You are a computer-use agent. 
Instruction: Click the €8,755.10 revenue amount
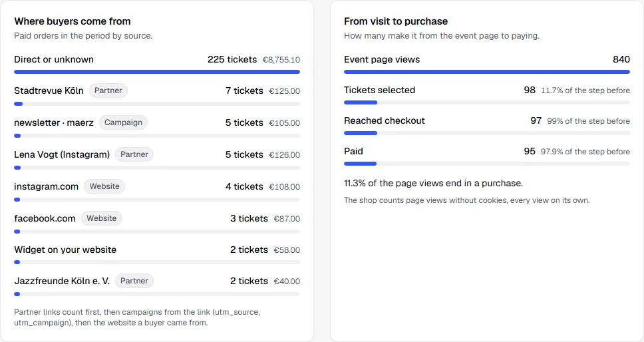pyautogui.click(x=281, y=60)
